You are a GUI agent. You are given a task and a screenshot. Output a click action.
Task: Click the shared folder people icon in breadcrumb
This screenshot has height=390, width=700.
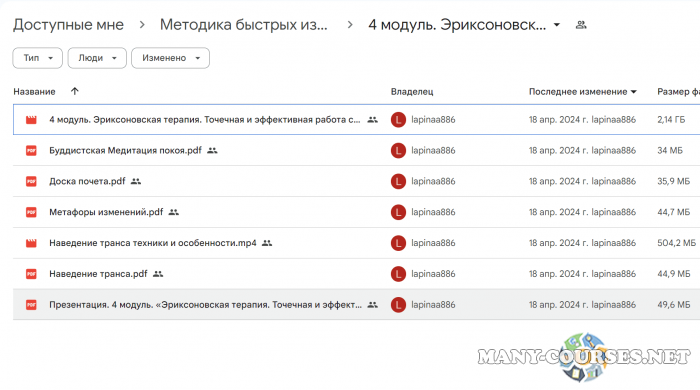[581, 25]
